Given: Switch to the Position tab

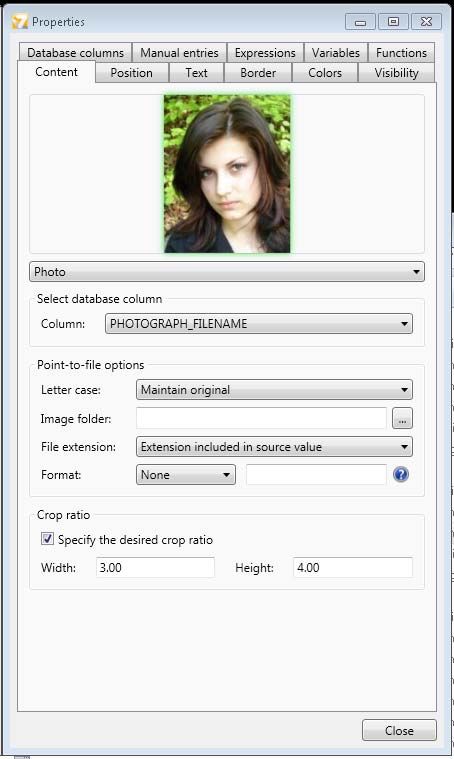Looking at the screenshot, I should (x=132, y=73).
